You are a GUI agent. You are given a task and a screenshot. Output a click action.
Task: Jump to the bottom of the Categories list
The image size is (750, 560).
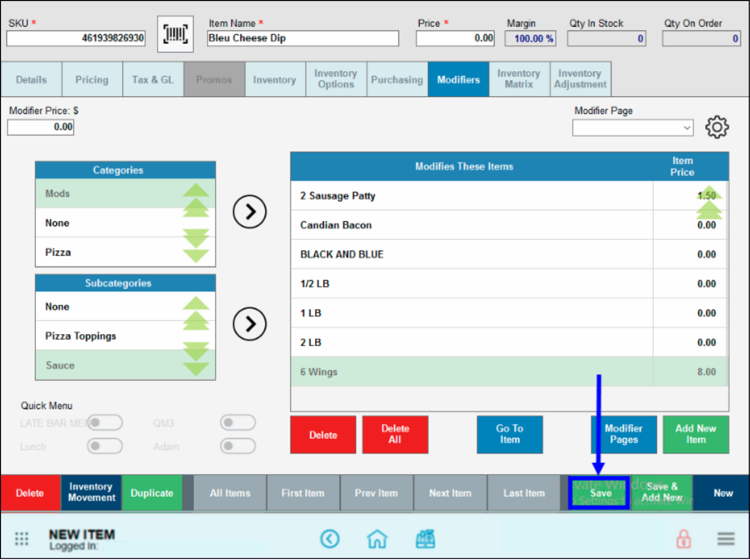pyautogui.click(x=196, y=256)
